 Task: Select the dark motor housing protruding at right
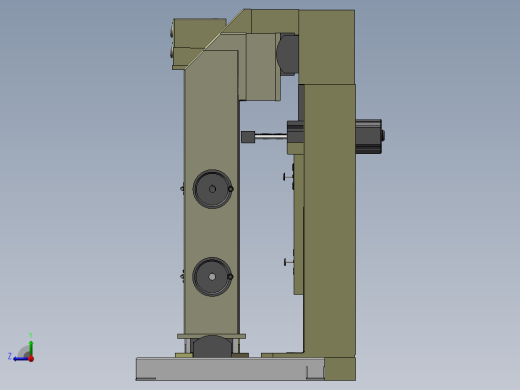click(x=369, y=136)
